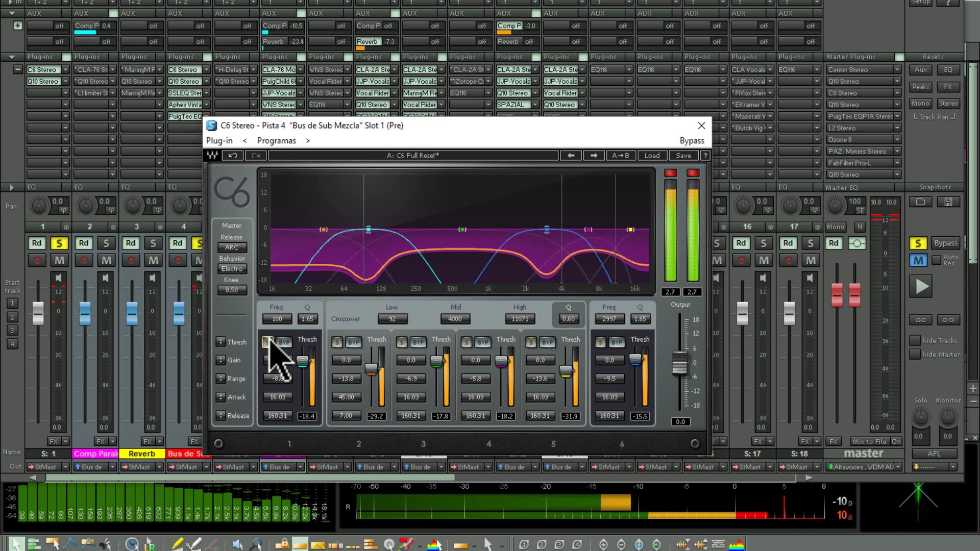This screenshot has width=980, height=551.
Task: Click Bypass in the C6 window menu
Action: click(x=692, y=141)
